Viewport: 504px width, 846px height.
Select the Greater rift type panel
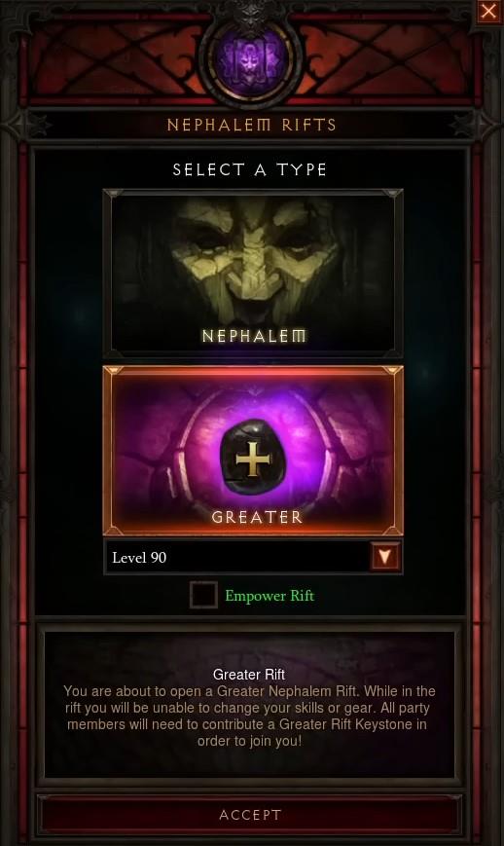(252, 451)
